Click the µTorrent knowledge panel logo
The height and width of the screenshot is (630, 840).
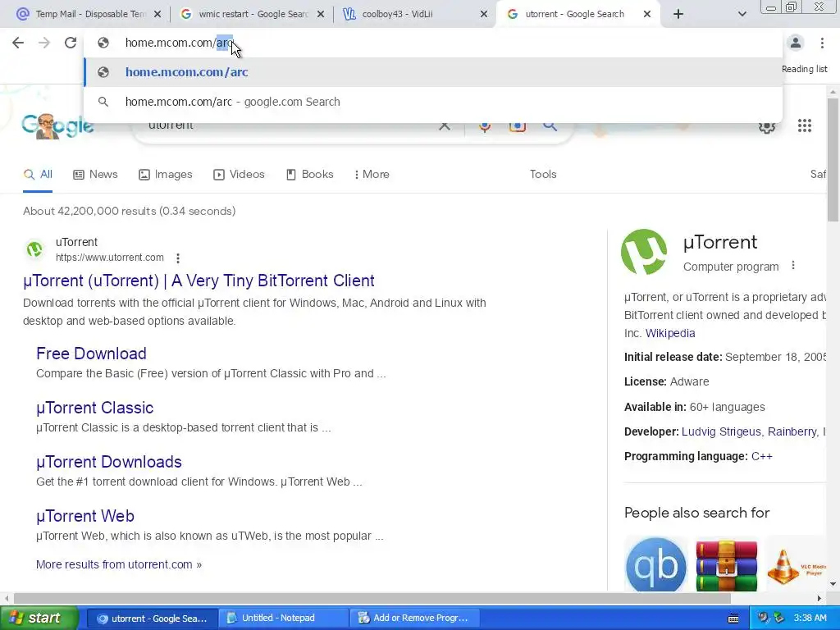[644, 252]
